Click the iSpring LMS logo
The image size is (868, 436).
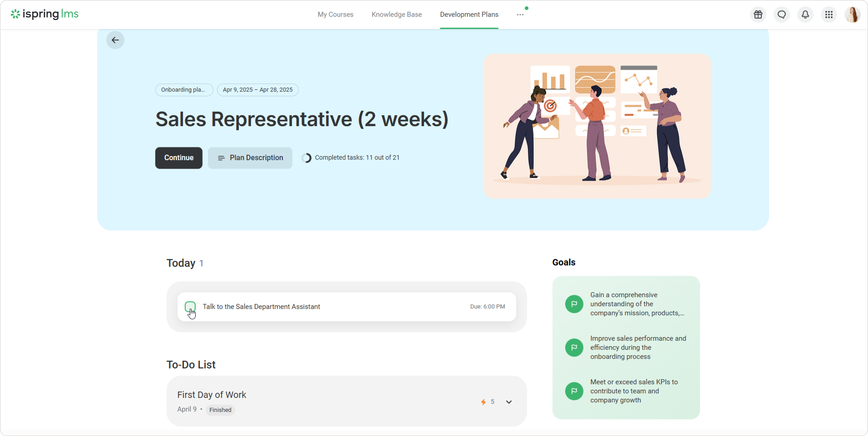point(44,14)
